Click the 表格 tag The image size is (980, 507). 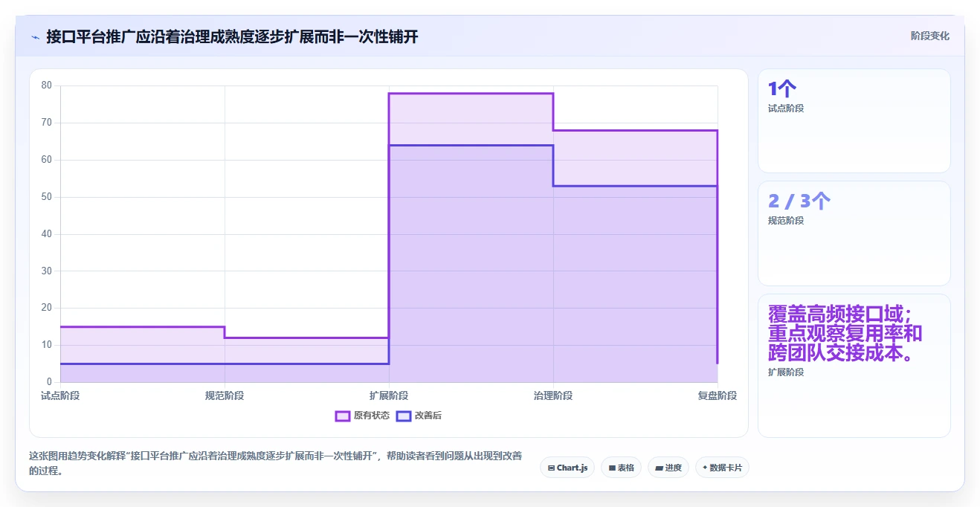(621, 468)
